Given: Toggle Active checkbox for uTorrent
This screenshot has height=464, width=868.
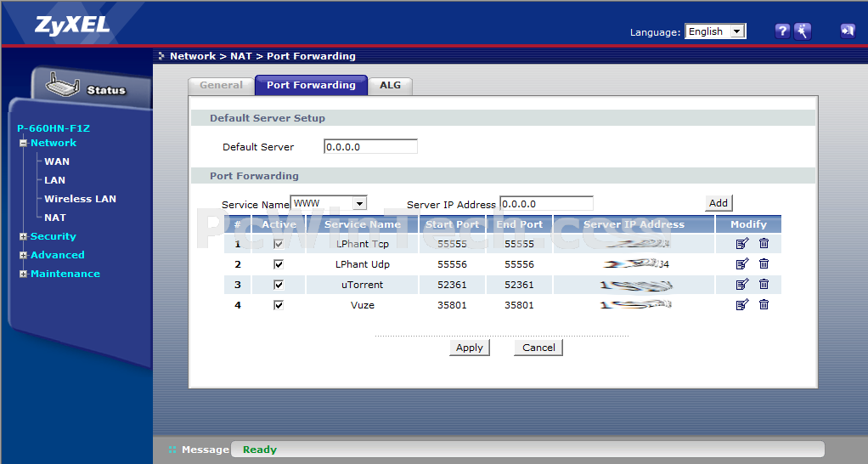Looking at the screenshot, I should click(x=279, y=286).
